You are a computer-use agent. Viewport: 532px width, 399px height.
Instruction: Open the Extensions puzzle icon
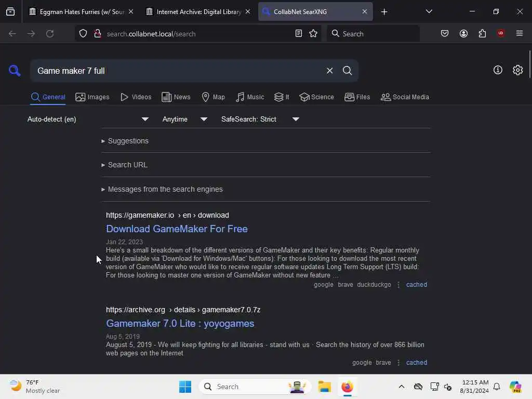pos(482,33)
